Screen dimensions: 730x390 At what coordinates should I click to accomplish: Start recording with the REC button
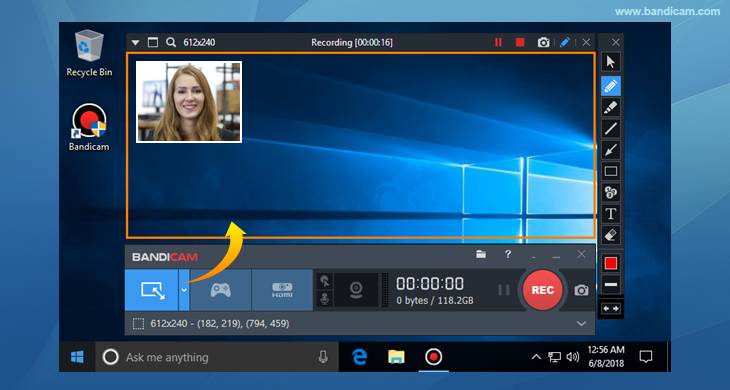click(542, 290)
